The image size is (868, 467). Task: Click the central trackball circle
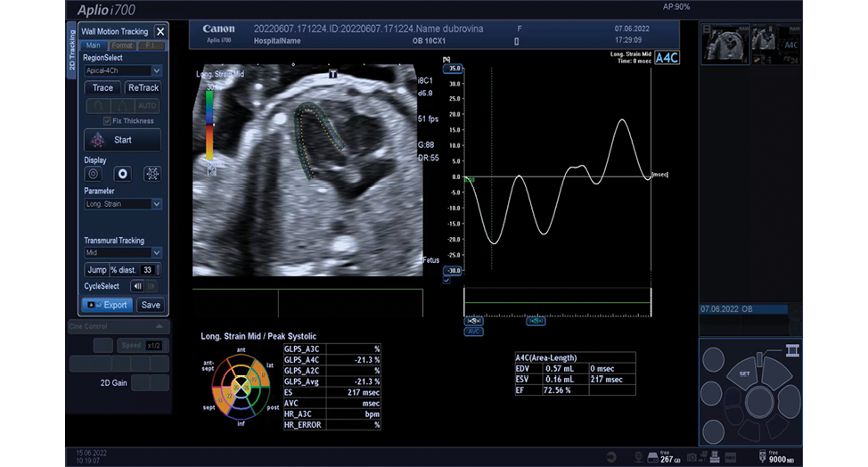point(759,402)
